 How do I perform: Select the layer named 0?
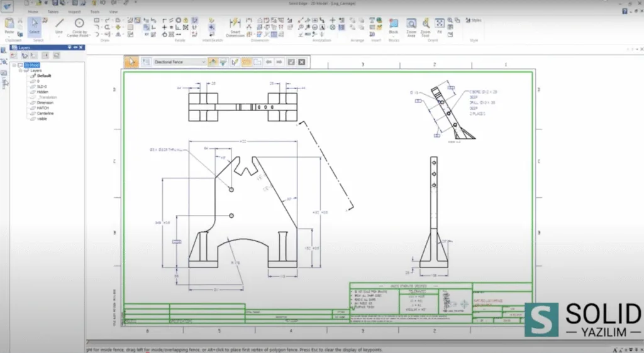38,81
